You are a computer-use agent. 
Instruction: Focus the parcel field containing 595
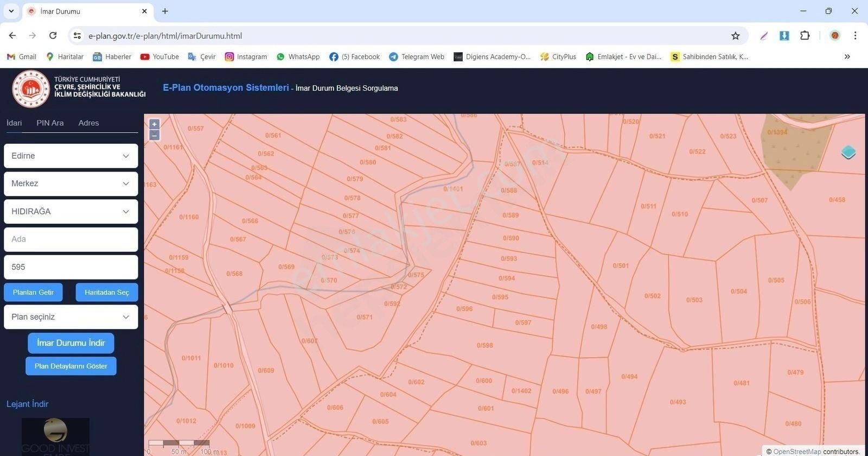pyautogui.click(x=71, y=267)
